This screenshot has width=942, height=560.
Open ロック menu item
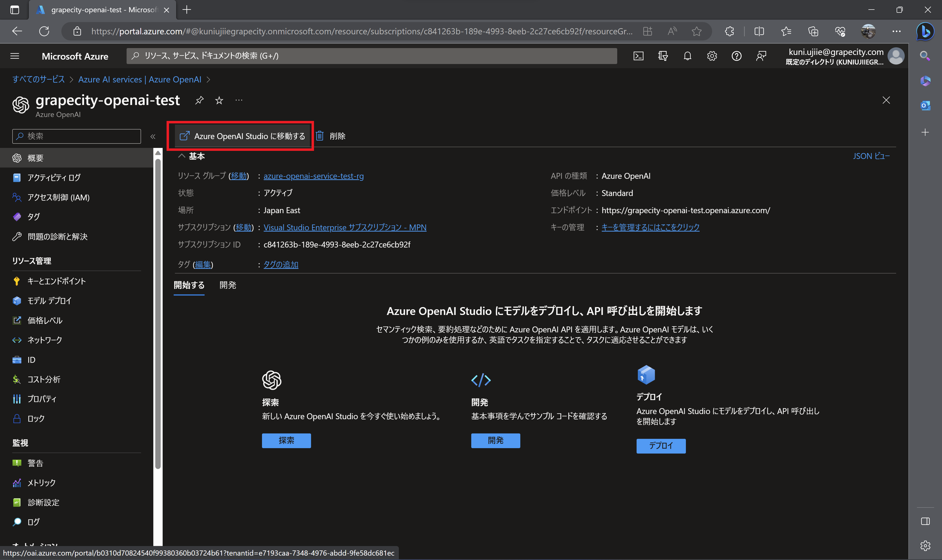[x=77, y=418]
